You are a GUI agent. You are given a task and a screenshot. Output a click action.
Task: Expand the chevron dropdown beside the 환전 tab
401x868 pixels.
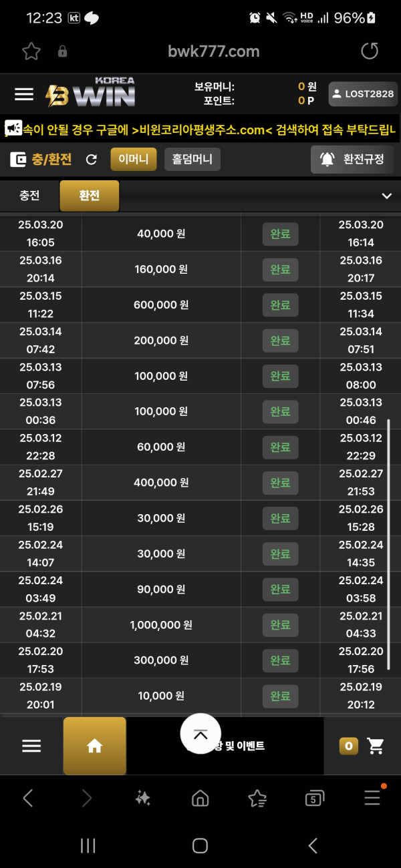coord(386,196)
